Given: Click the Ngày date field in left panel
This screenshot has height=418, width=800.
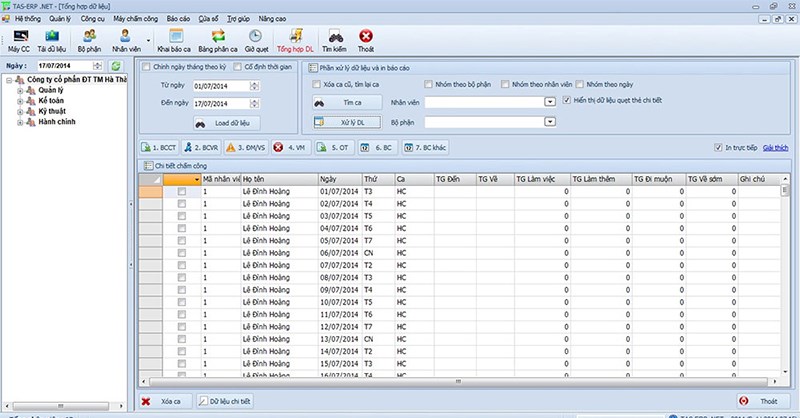Looking at the screenshot, I should 65,66.
